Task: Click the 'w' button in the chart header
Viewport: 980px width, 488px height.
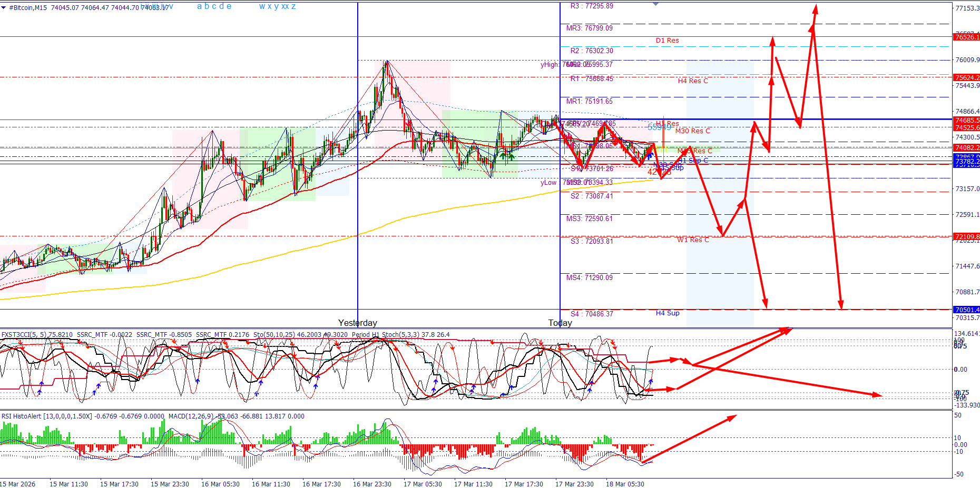Action: pos(262,7)
